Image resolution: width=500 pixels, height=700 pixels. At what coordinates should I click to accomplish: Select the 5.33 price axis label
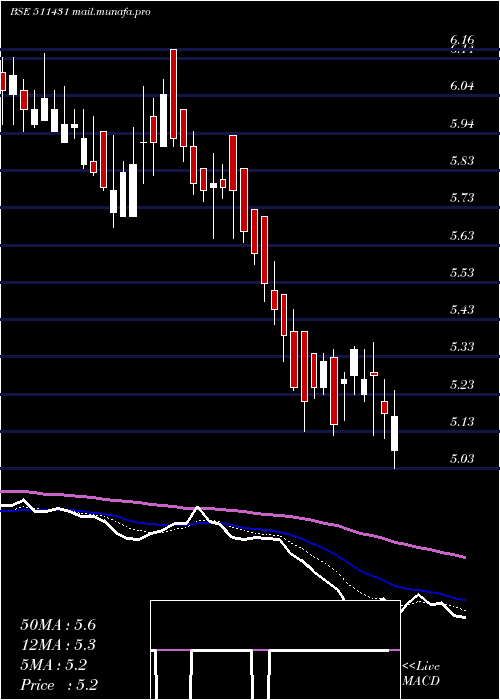(462, 346)
